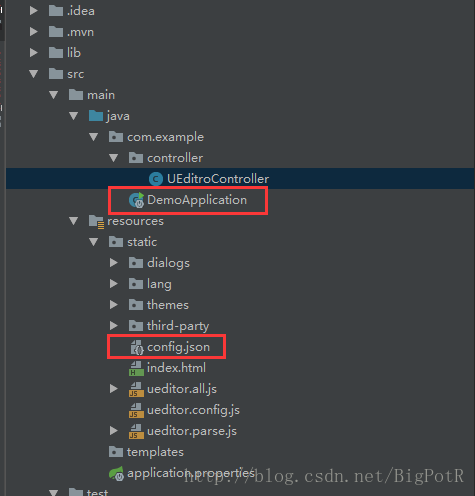Expand the lib folder arrow
Viewport: 475px width, 496px height.
(x=33, y=53)
